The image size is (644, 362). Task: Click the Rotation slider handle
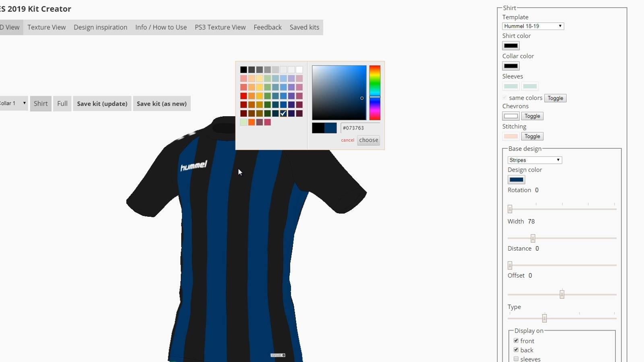tap(510, 209)
